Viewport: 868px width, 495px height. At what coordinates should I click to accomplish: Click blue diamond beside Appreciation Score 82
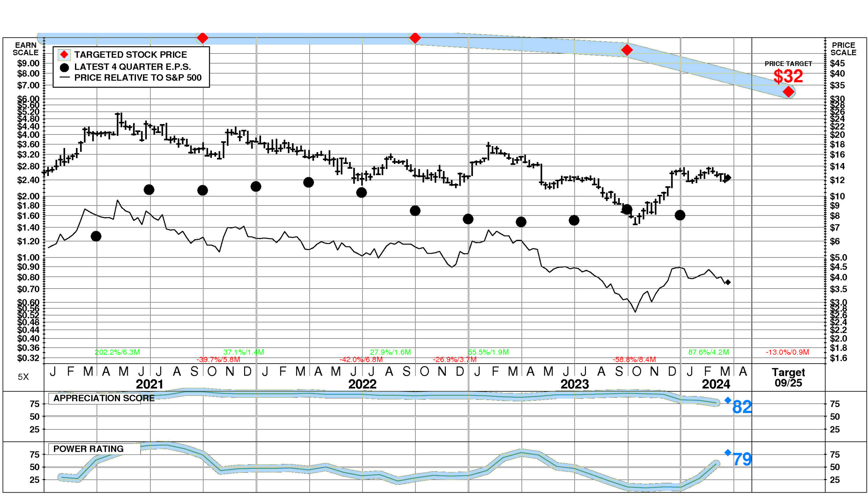tap(728, 400)
